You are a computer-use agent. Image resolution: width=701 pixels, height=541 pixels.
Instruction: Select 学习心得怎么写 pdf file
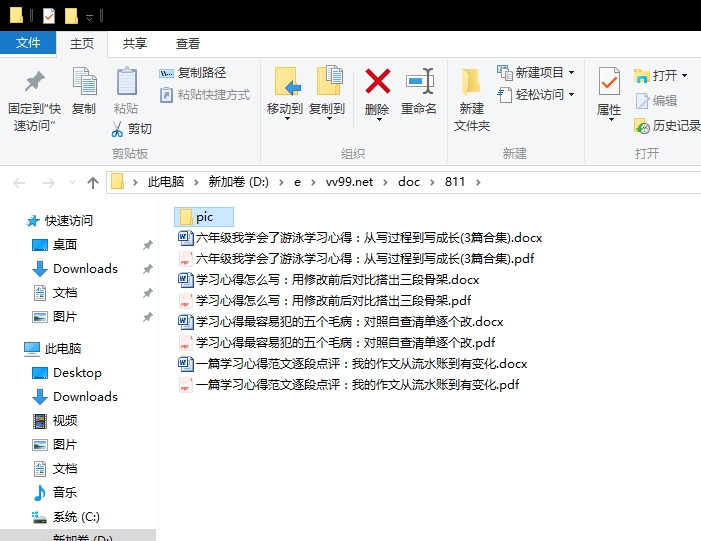[325, 301]
